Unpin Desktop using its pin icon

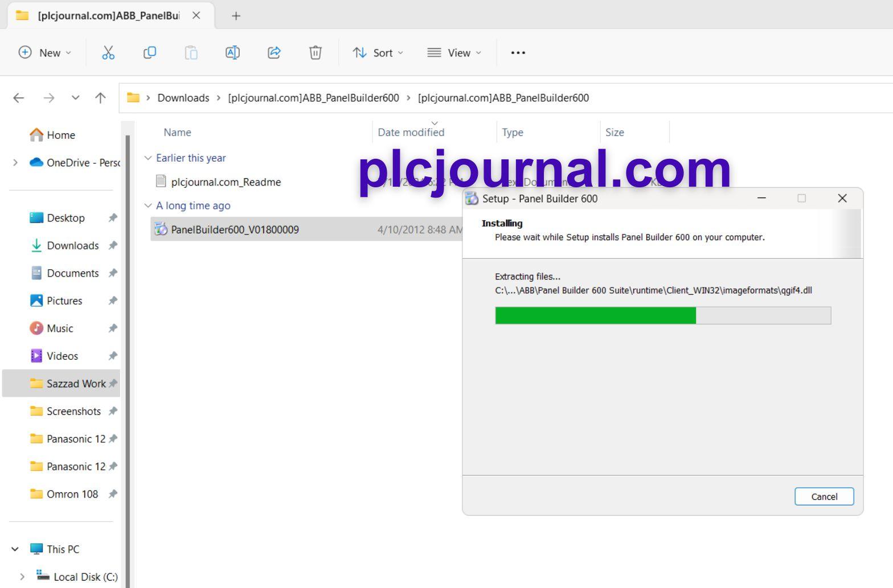[x=113, y=218]
